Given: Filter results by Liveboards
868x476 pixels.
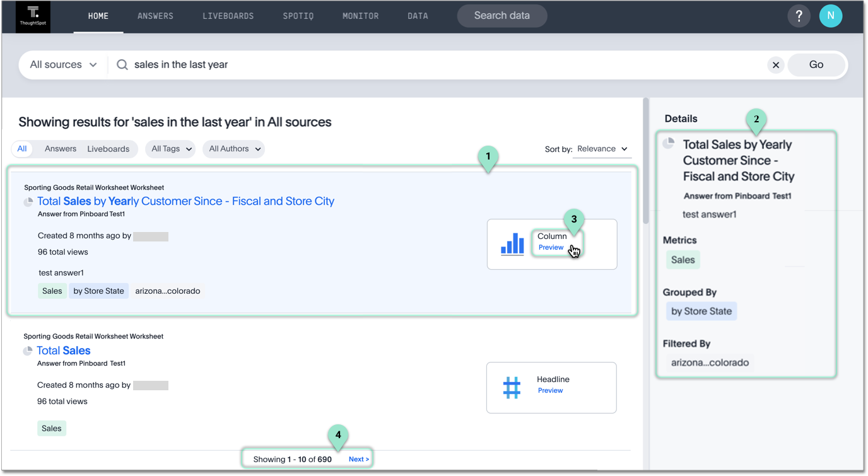Looking at the screenshot, I should tap(108, 149).
